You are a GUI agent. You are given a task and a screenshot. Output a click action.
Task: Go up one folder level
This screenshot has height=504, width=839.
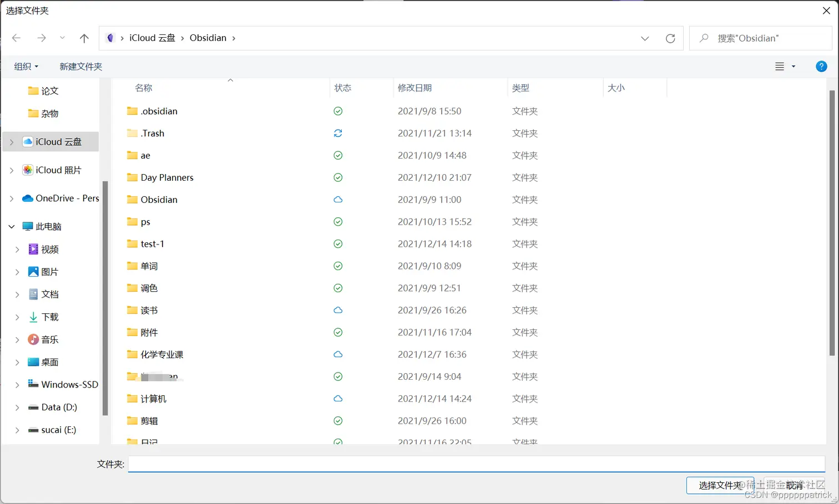(x=84, y=38)
